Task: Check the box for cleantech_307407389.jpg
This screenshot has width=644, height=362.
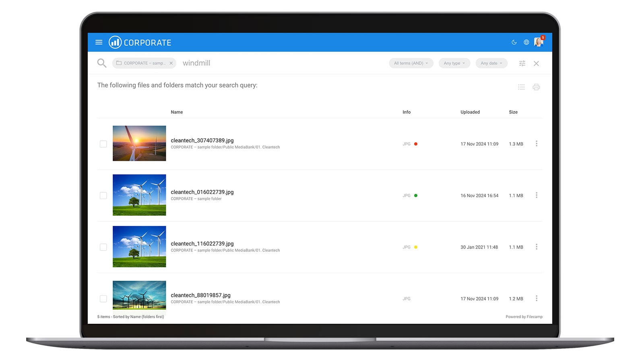Action: pyautogui.click(x=103, y=144)
